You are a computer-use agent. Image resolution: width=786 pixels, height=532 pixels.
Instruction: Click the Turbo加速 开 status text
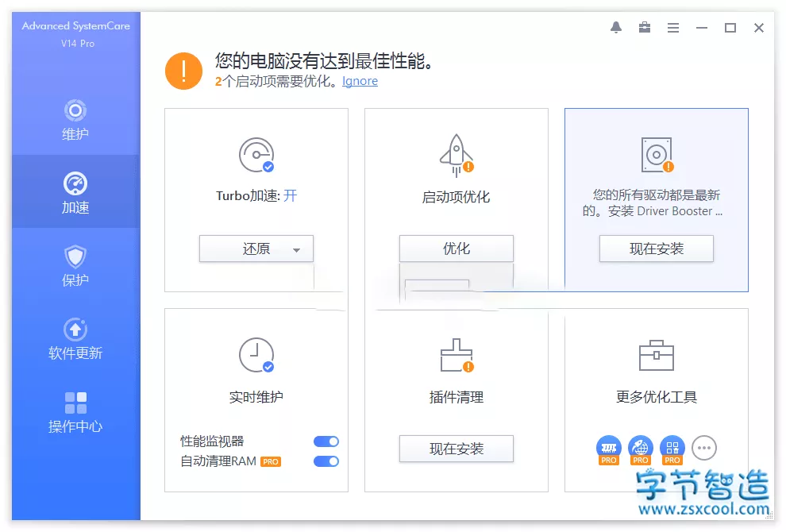pyautogui.click(x=291, y=195)
